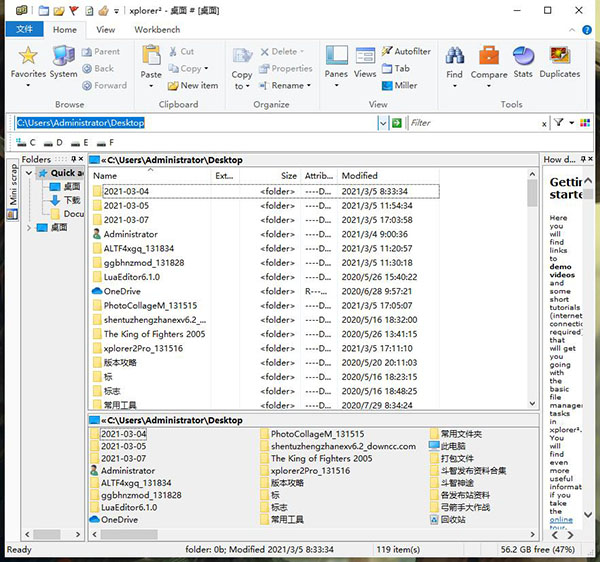The height and width of the screenshot is (562, 600).
Task: Pin the Folders panel
Action: [x=73, y=159]
